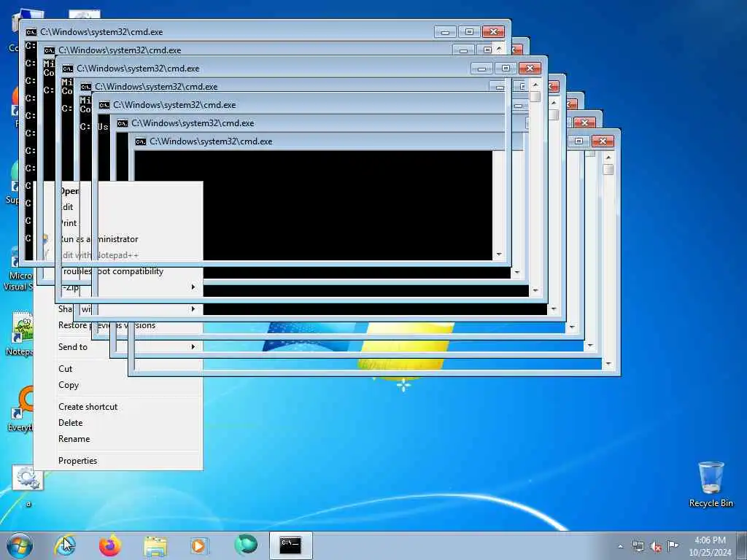The height and width of the screenshot is (560, 747).
Task: Click the Show desktop strip at the end of the taskbar
Action: click(x=743, y=545)
